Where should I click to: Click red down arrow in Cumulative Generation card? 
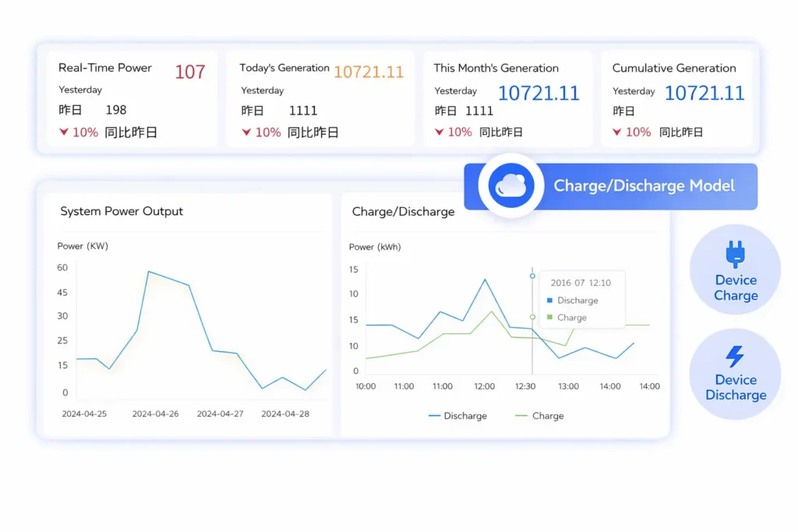[617, 132]
